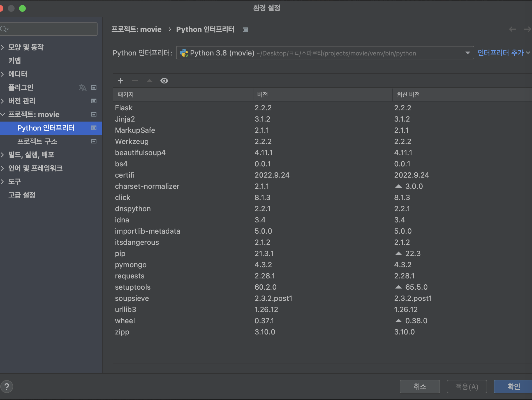Toggle show early releases eye icon
532x400 pixels.
(x=164, y=81)
